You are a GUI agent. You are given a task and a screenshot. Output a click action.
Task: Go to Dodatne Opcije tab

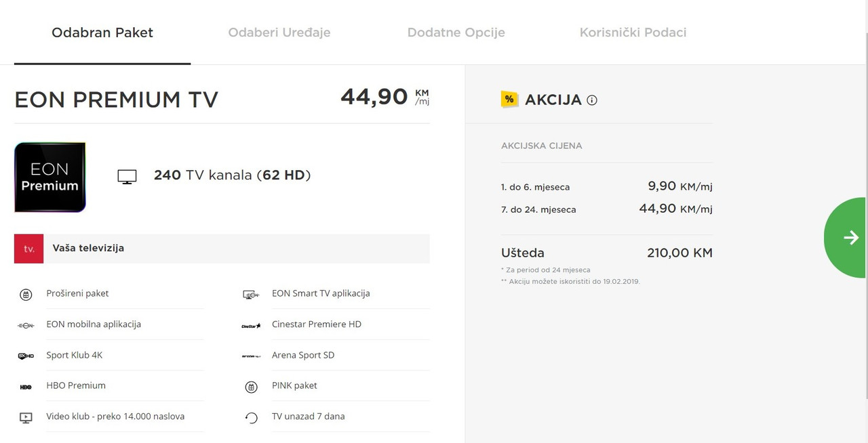(456, 33)
